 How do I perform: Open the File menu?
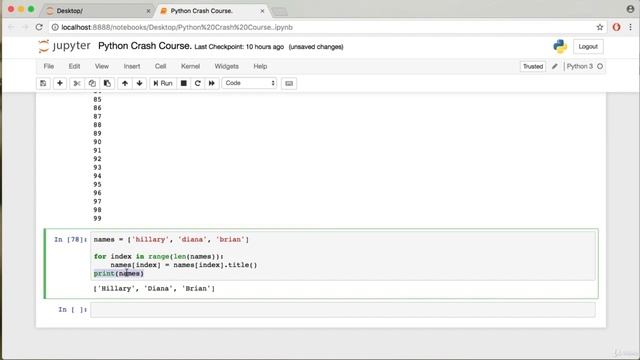(x=49, y=66)
